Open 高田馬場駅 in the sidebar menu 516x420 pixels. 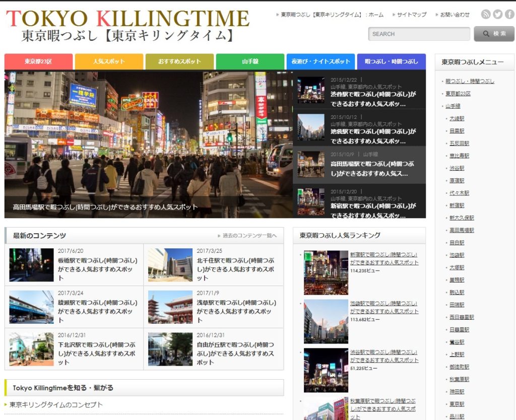point(461,230)
